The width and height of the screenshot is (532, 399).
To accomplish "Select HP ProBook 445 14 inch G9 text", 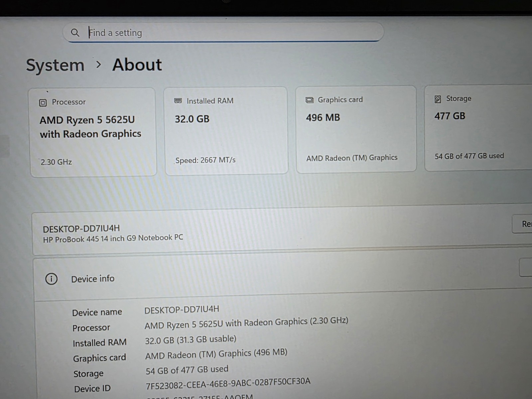I will pos(113,238).
